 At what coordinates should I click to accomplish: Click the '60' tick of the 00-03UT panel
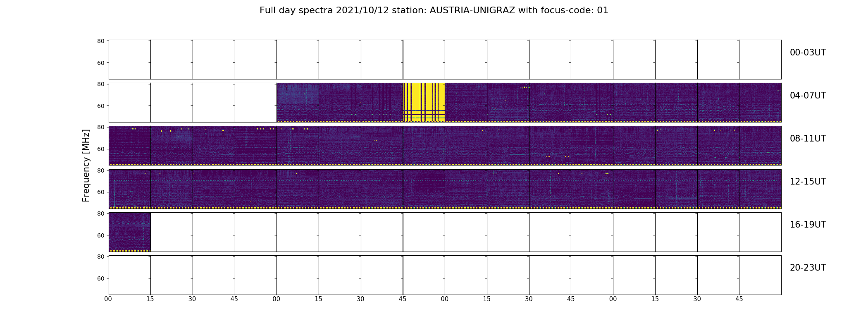100,63
